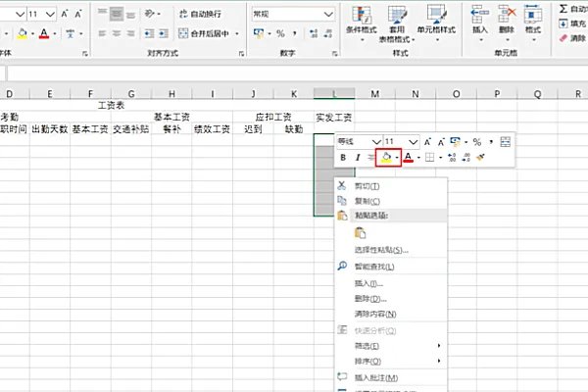Apply bottom align in the ribbon
Image resolution: width=588 pixels, height=392 pixels.
pyautogui.click(x=130, y=14)
